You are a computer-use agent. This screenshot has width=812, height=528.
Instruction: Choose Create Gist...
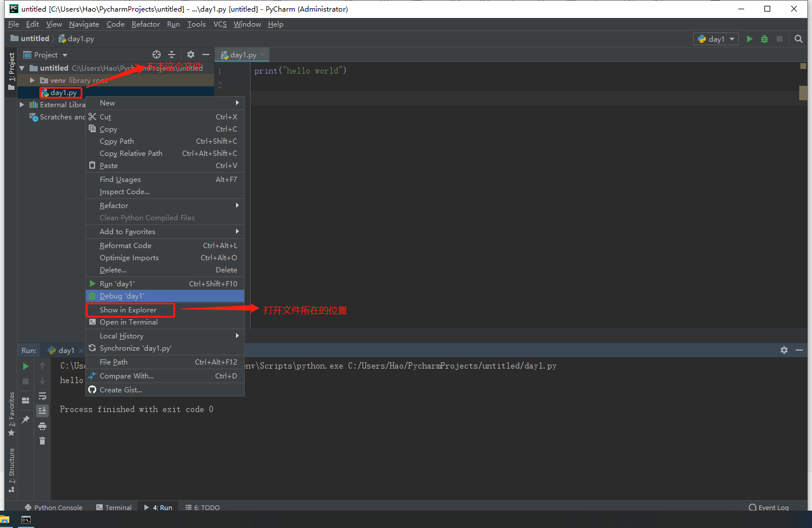coord(165,390)
